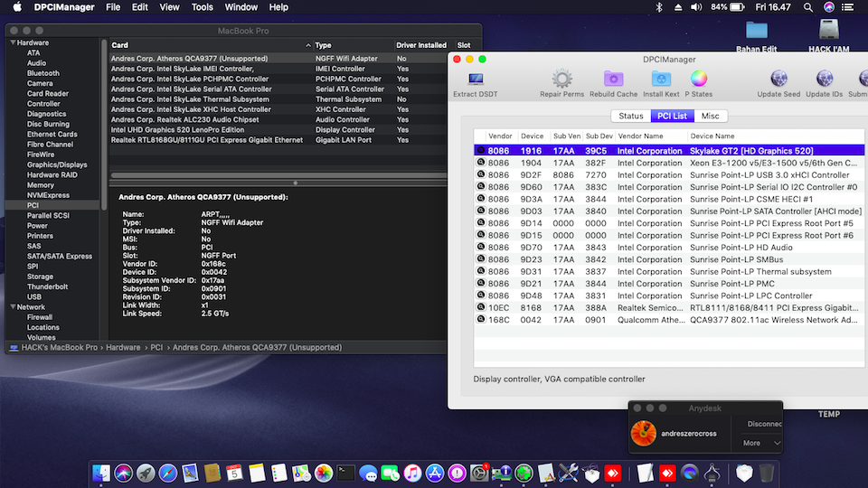Select Firewall under Network
The height and width of the screenshot is (488, 868).
(40, 317)
